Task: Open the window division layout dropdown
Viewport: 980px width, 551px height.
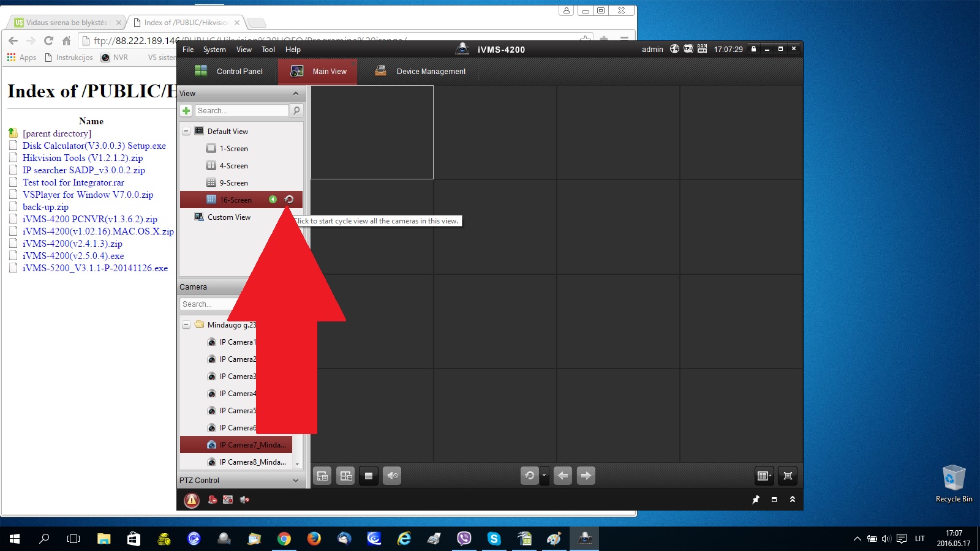Action: coord(764,476)
